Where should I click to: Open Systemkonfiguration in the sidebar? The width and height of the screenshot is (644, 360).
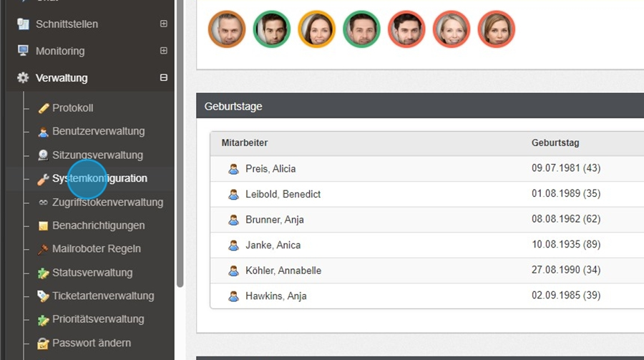(x=99, y=179)
